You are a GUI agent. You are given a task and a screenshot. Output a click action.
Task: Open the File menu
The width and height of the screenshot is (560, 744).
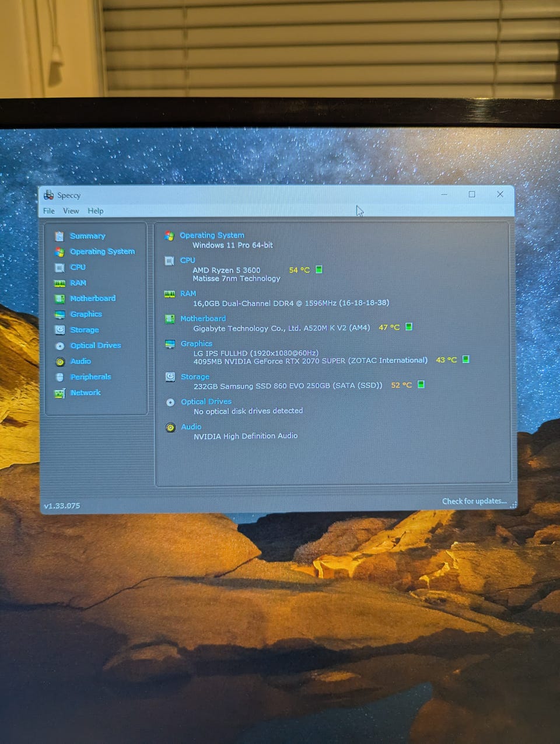point(49,211)
